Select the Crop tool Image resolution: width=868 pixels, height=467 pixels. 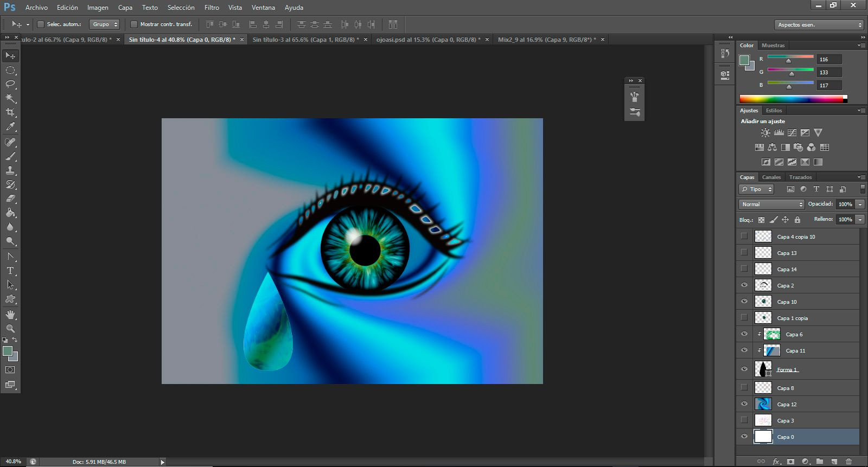(10, 112)
